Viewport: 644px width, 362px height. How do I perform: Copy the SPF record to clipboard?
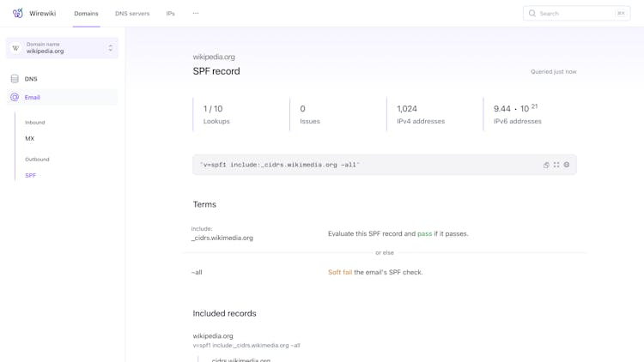(x=546, y=165)
